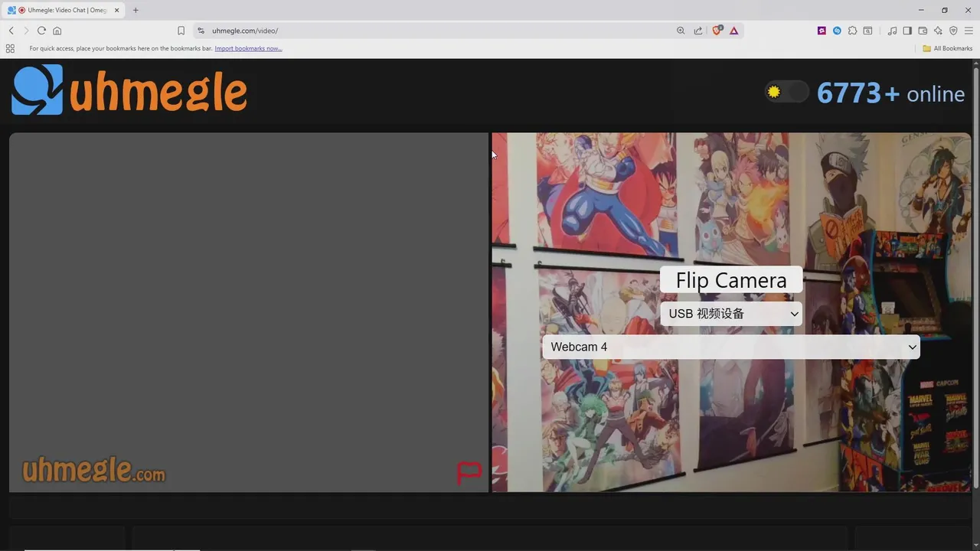This screenshot has width=980, height=551.
Task: Toggle the dark/light mode switch
Action: (787, 92)
